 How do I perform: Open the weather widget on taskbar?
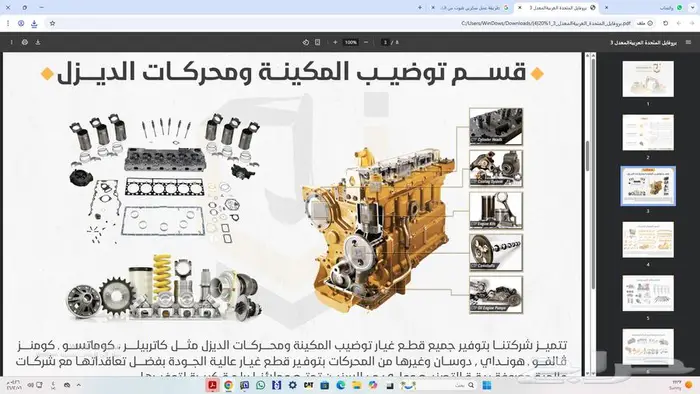point(681,385)
